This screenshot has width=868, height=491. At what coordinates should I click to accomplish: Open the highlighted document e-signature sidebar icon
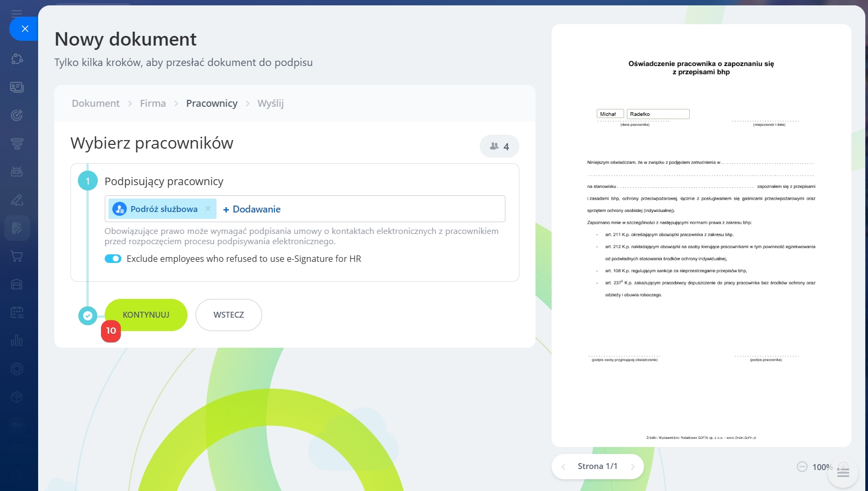pyautogui.click(x=17, y=228)
